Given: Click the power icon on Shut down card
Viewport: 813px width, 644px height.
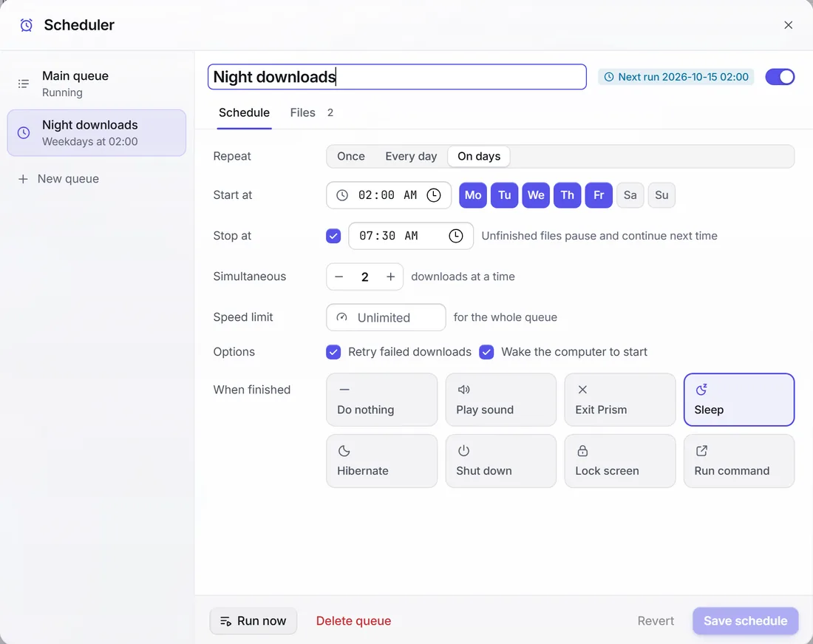Looking at the screenshot, I should [x=463, y=450].
